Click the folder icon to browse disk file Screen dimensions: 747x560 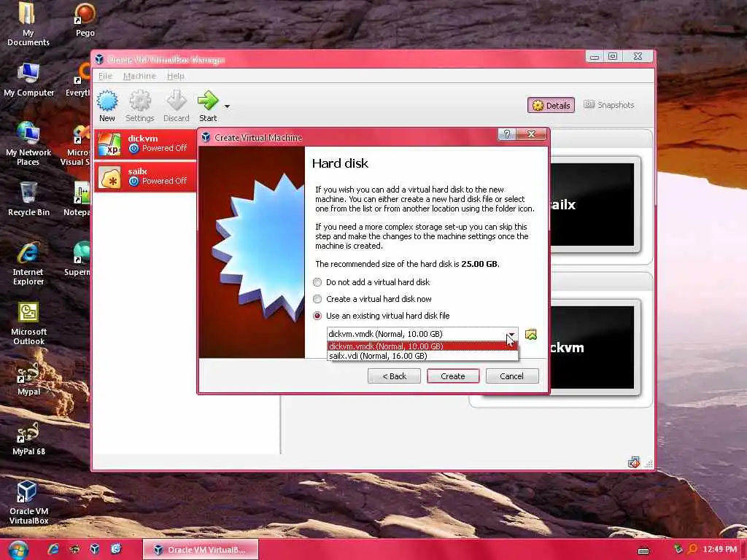tap(531, 334)
